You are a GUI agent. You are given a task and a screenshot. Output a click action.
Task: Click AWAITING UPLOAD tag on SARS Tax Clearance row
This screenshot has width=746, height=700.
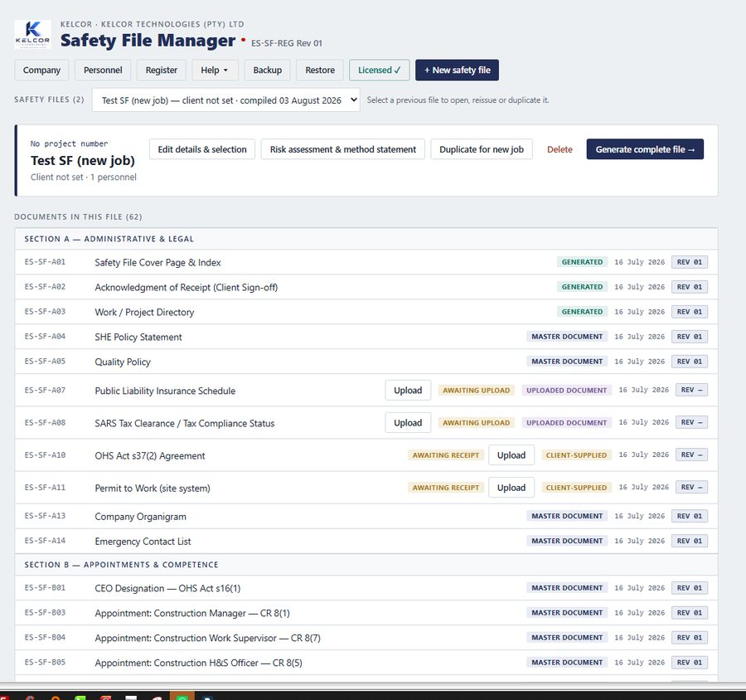click(x=477, y=422)
